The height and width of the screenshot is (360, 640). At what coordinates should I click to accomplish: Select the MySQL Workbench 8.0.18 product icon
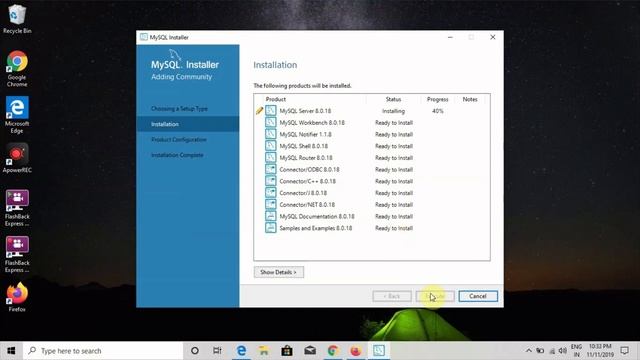pos(271,122)
